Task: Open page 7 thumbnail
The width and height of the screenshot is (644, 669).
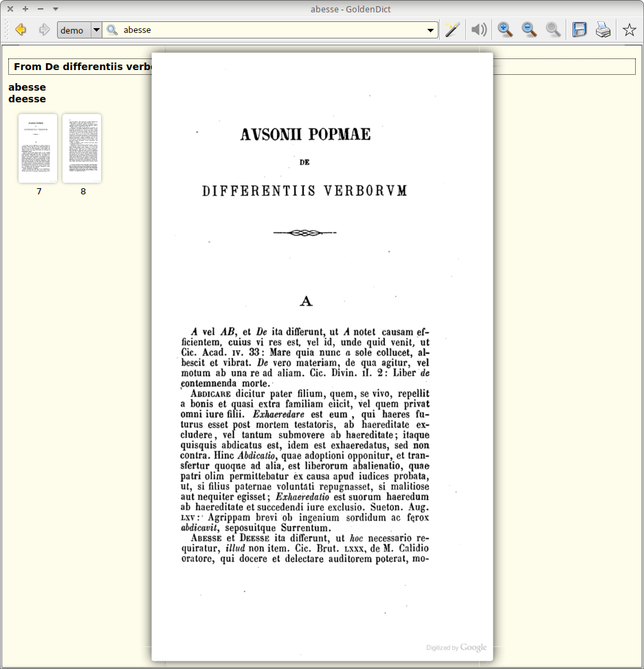Action: click(x=38, y=148)
